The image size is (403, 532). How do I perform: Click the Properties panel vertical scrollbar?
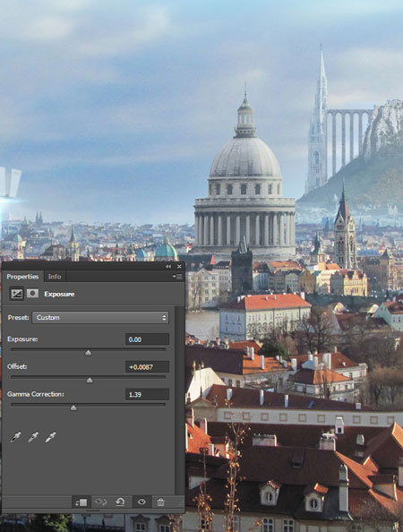(x=178, y=399)
